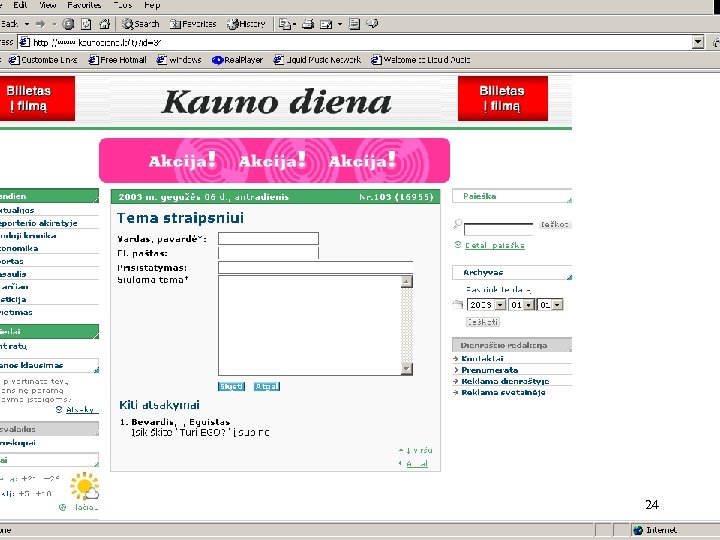This screenshot has width=720, height=540.
Task: Click the magnifier icon under Paieška
Action: tap(457, 224)
